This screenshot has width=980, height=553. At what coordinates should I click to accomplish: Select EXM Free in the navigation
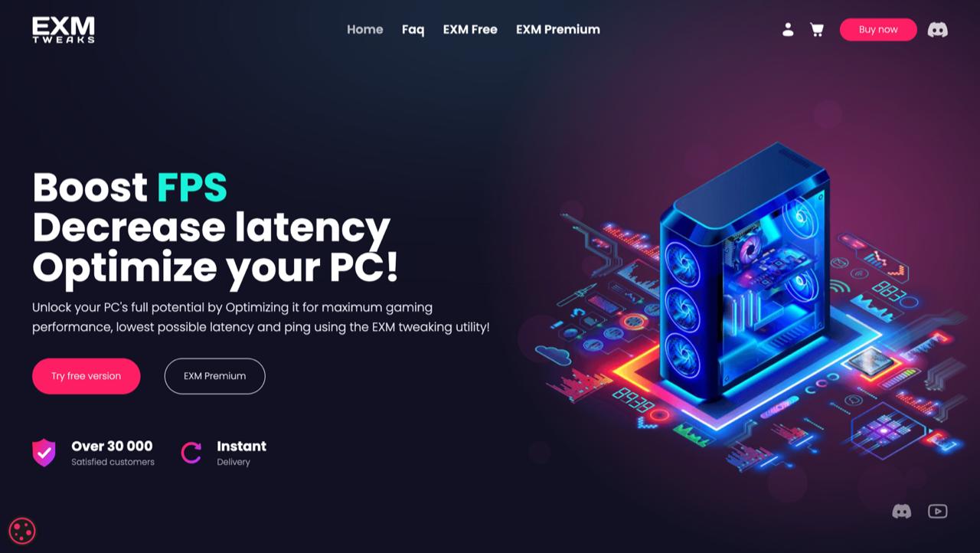[x=470, y=30]
